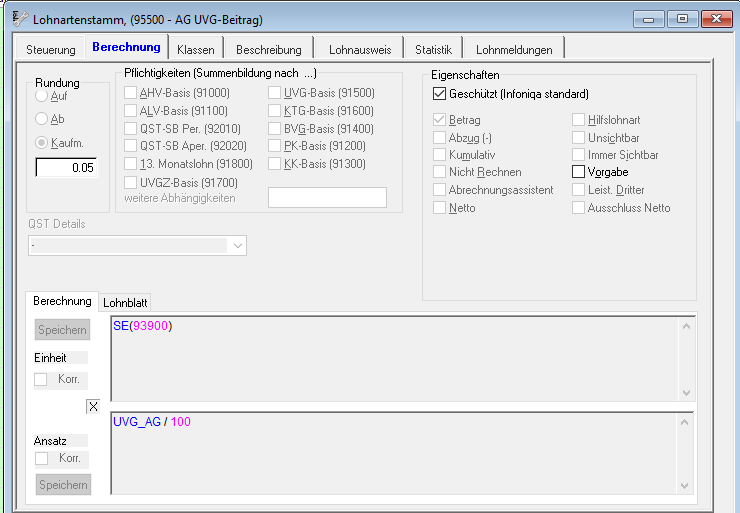This screenshot has width=740, height=513.
Task: Uncheck Geschützt (Infoniqa standard)
Action: [x=439, y=94]
